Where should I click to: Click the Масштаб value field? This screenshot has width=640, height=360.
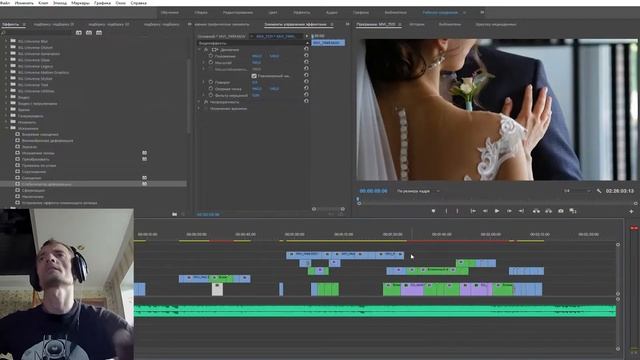coord(256,62)
